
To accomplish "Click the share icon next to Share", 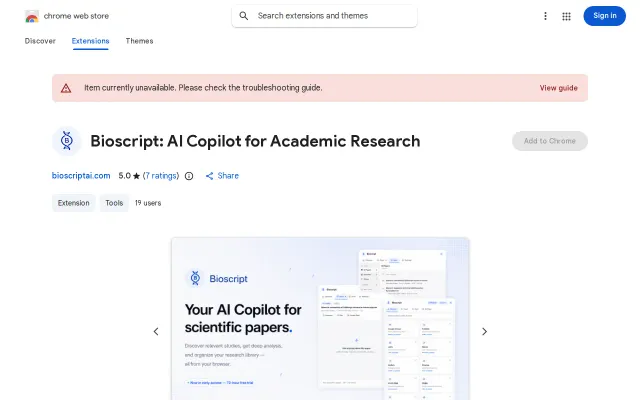I will 209,176.
